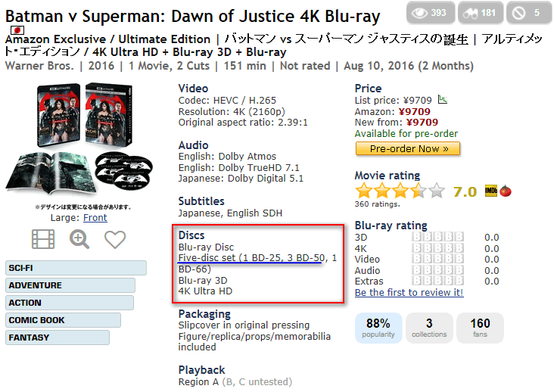Click the 88% popularity box
The image size is (554, 392).
click(x=378, y=328)
